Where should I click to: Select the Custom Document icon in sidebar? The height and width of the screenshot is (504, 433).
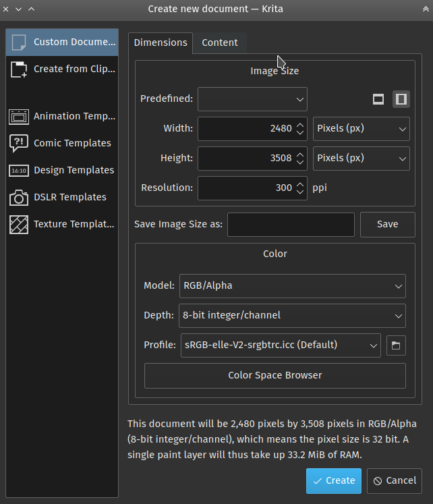coord(19,42)
